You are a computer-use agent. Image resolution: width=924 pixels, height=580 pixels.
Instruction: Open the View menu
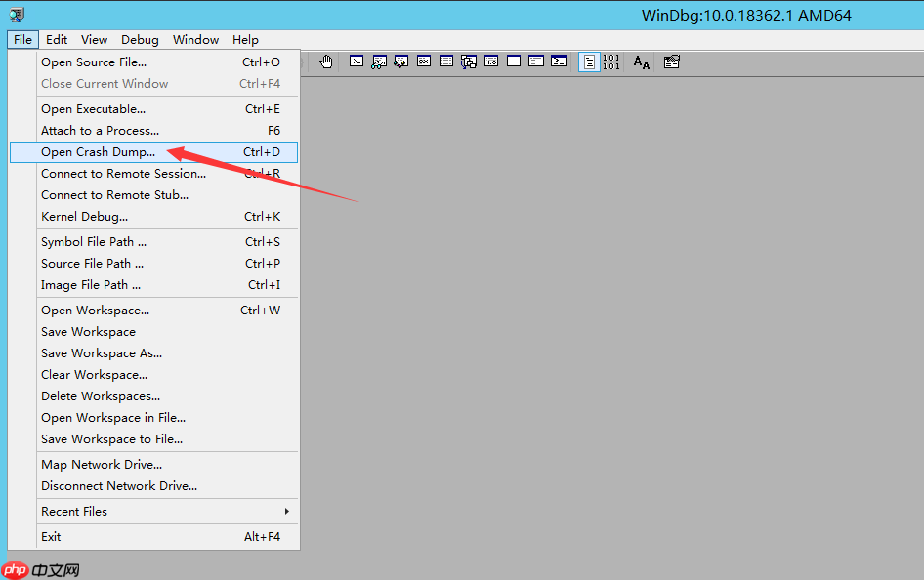click(x=95, y=39)
